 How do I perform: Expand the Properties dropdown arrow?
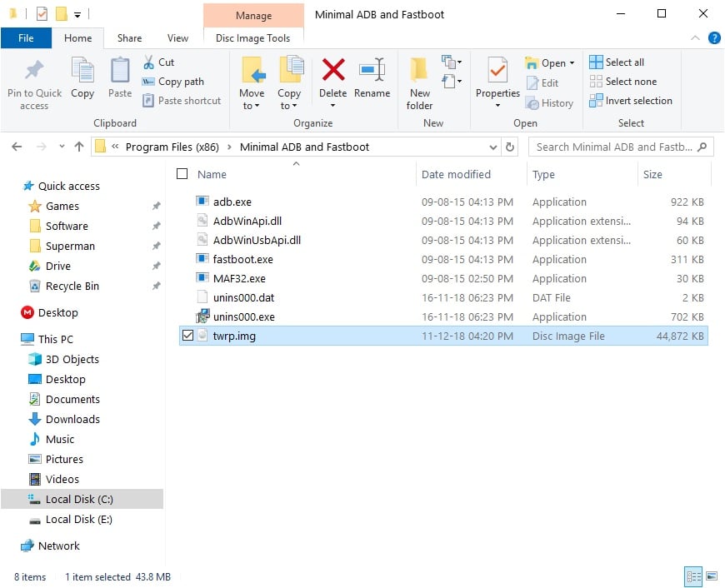(x=497, y=106)
